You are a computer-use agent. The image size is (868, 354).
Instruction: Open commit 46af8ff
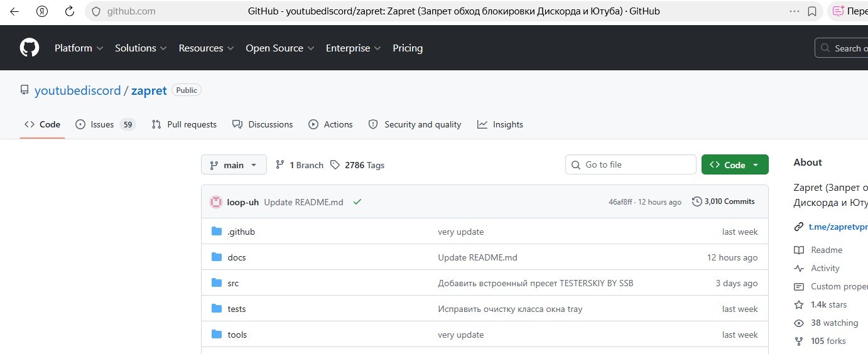coord(622,202)
